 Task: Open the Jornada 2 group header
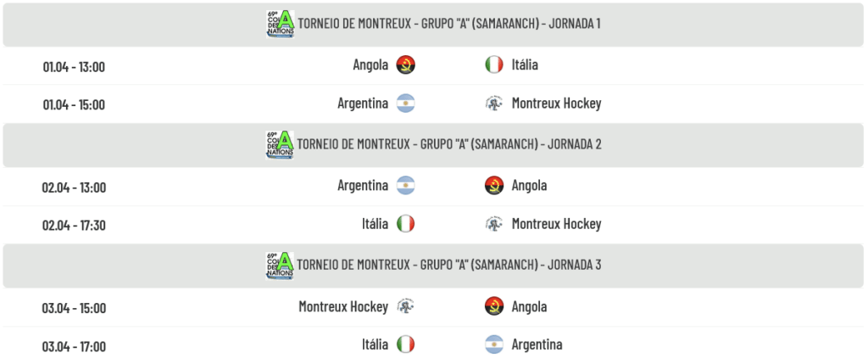tap(449, 144)
